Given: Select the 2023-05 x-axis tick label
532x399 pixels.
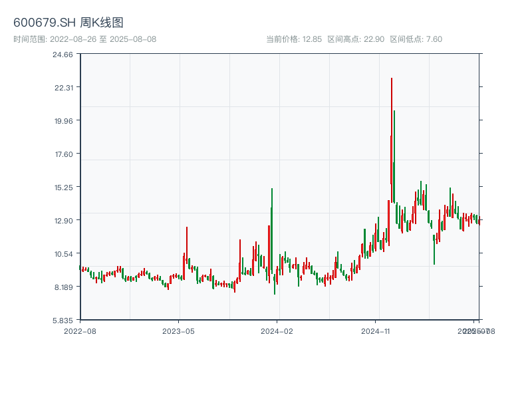Looking at the screenshot, I should pos(178,331).
